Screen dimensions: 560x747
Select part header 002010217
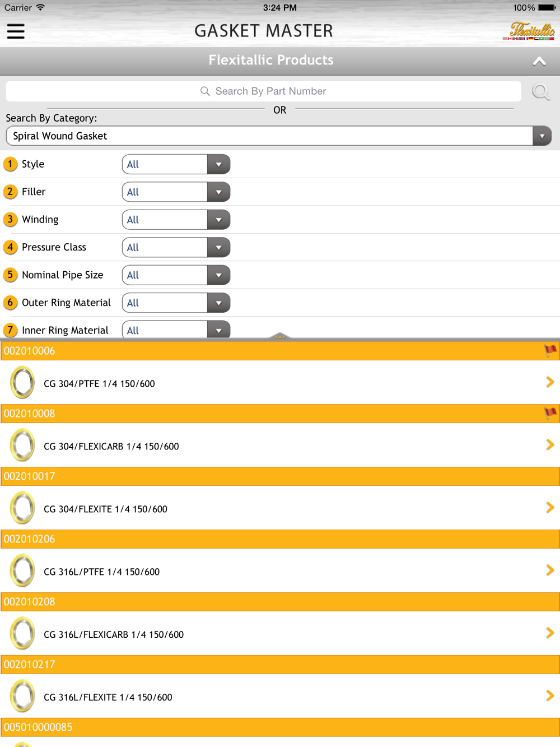[280, 665]
